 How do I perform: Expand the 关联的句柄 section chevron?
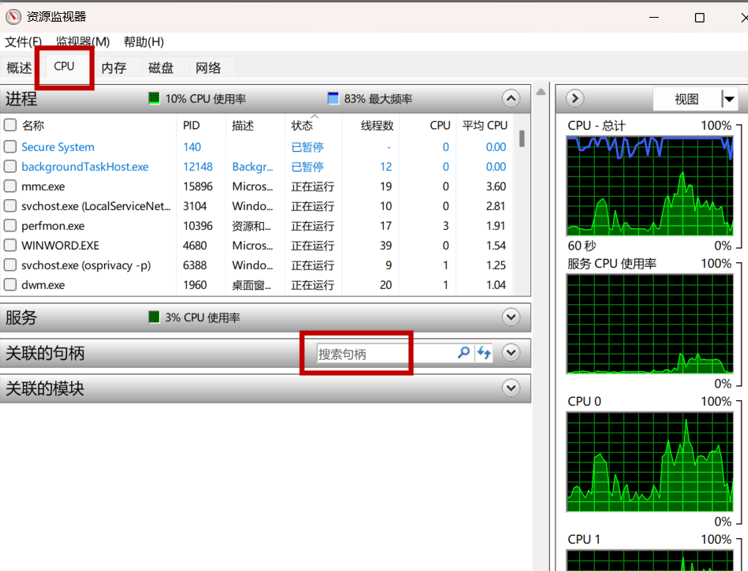(x=511, y=353)
